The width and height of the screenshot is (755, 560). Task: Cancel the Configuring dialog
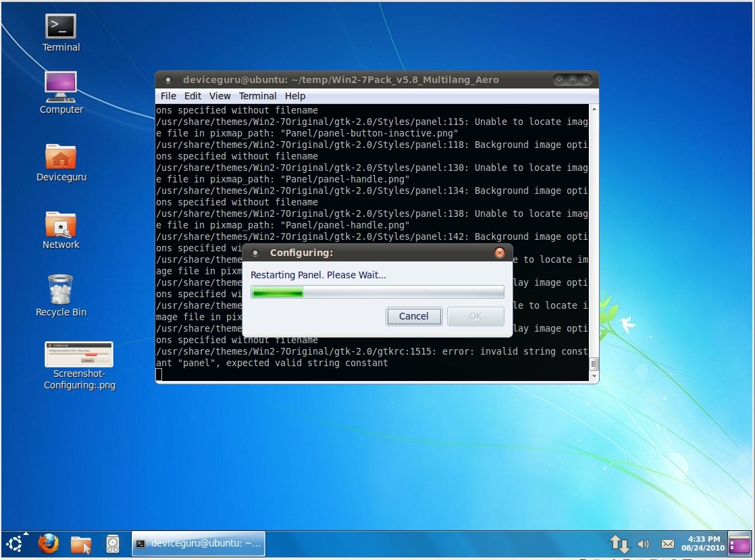point(413,316)
